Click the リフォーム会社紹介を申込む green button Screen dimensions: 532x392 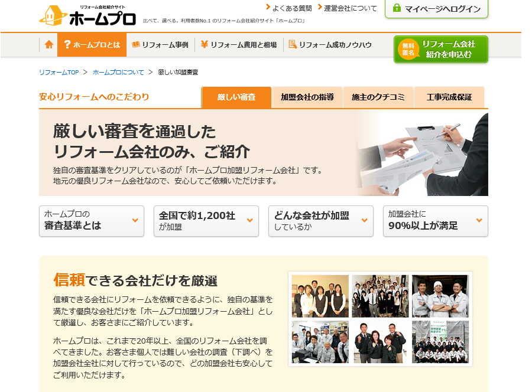(x=441, y=50)
